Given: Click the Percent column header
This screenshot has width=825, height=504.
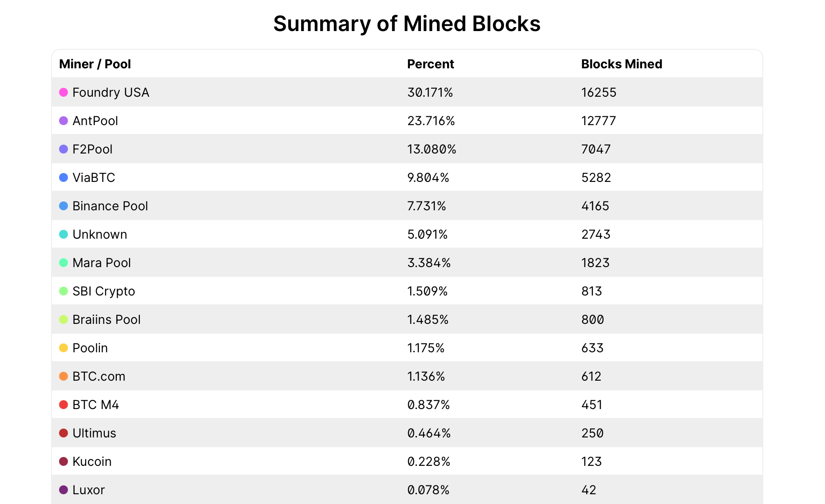Looking at the screenshot, I should coord(430,64).
